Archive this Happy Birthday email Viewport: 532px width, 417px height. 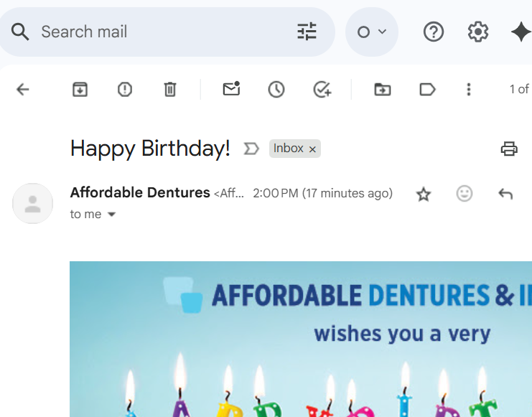pyautogui.click(x=80, y=89)
